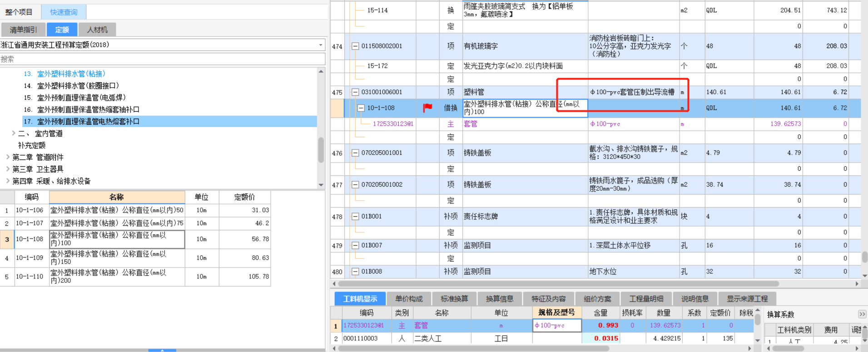Click the 规格及型号 cell φ100-pvc
The height and width of the screenshot is (352, 868).
557,325
